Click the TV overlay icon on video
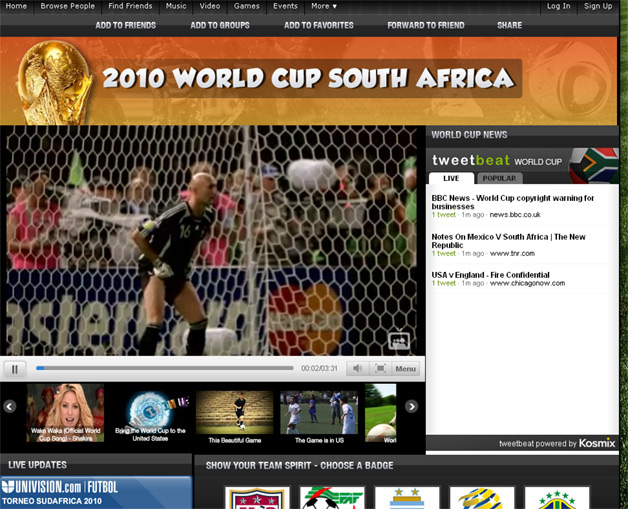The image size is (628, 509). point(399,341)
